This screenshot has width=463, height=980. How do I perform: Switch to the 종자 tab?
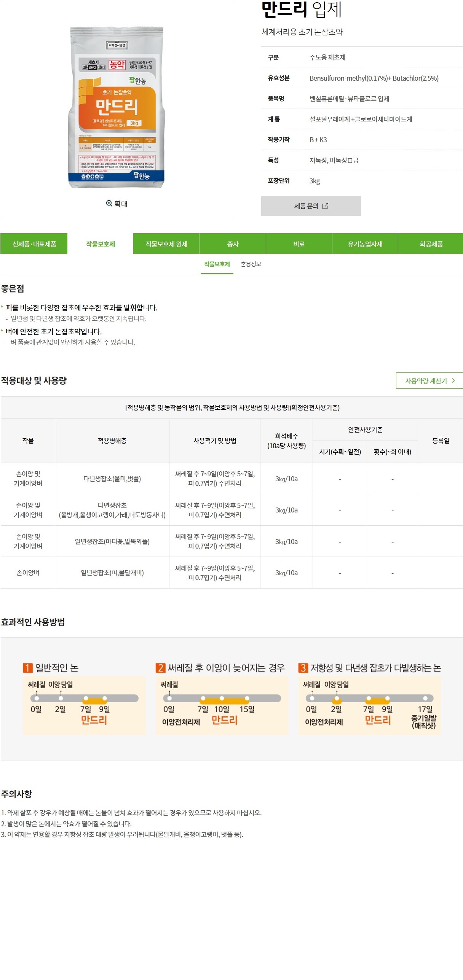233,244
